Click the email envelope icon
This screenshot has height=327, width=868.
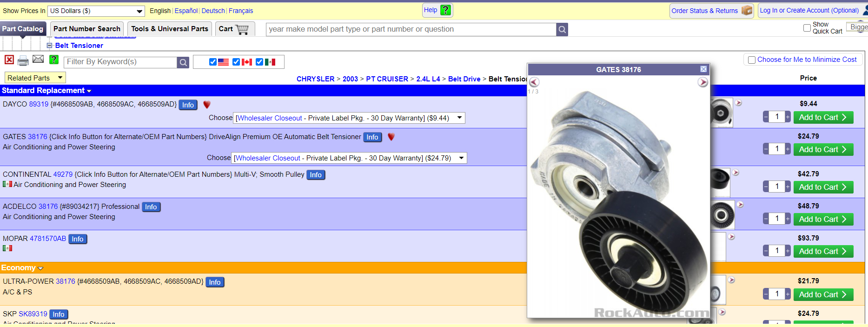pos(38,59)
